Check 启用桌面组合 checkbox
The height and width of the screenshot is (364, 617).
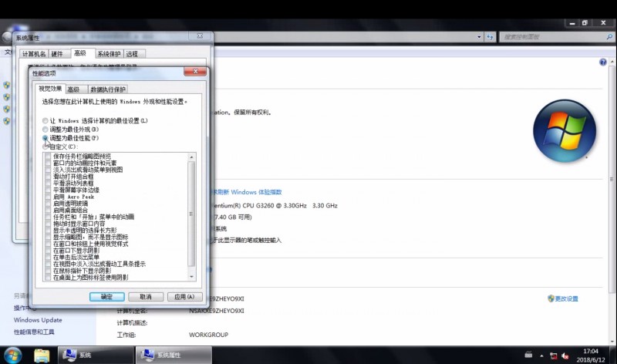[48, 210]
